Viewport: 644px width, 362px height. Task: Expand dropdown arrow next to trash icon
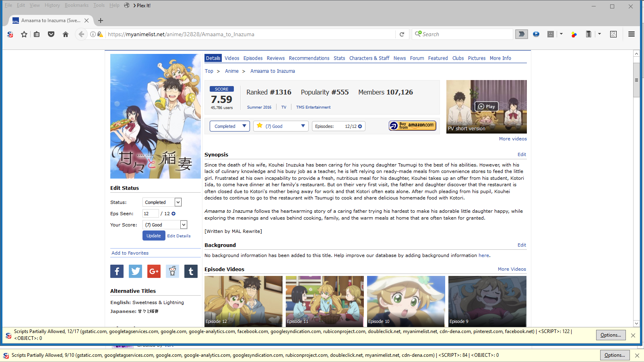tap(599, 34)
